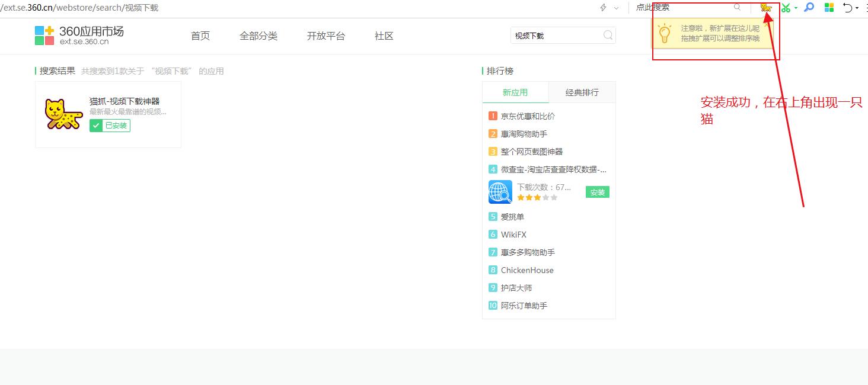Switch to the 经典排行 tab
The width and height of the screenshot is (868, 385).
coord(582,92)
